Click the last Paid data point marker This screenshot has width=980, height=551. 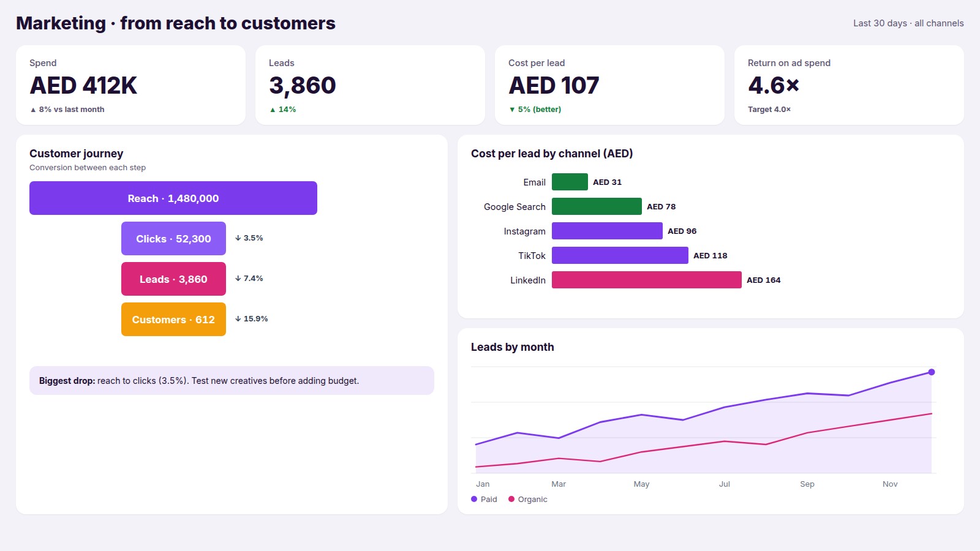(x=932, y=372)
